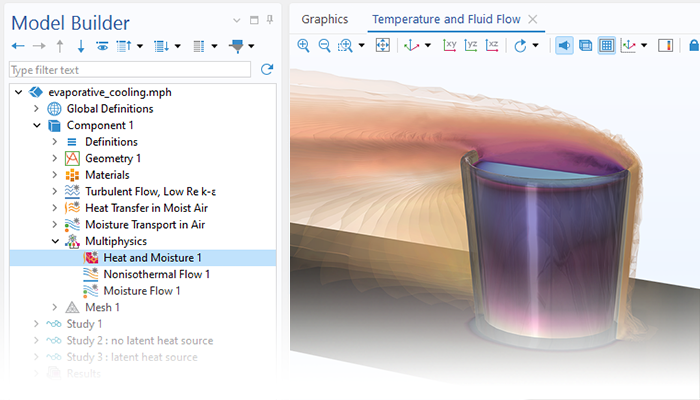Pin the Model Builder panel
Screen dimensions: 700x400
270,20
